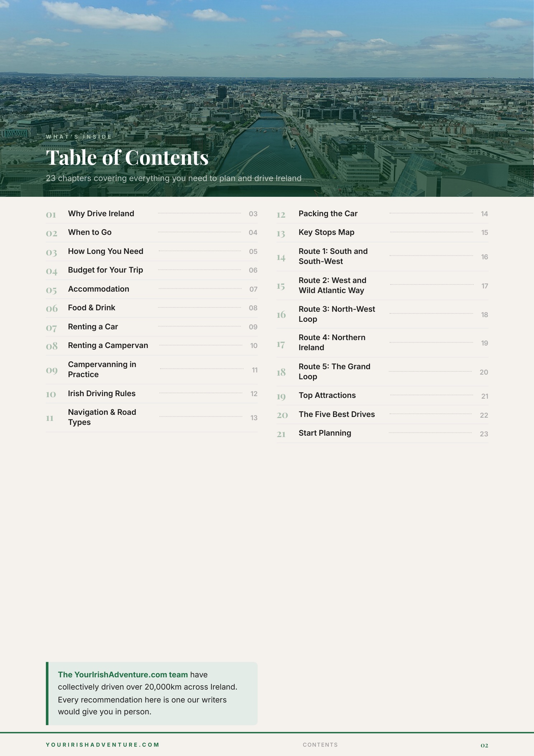Select the 'Start Planning' chapter entry
The width and height of the screenshot is (534, 756).
382,433
